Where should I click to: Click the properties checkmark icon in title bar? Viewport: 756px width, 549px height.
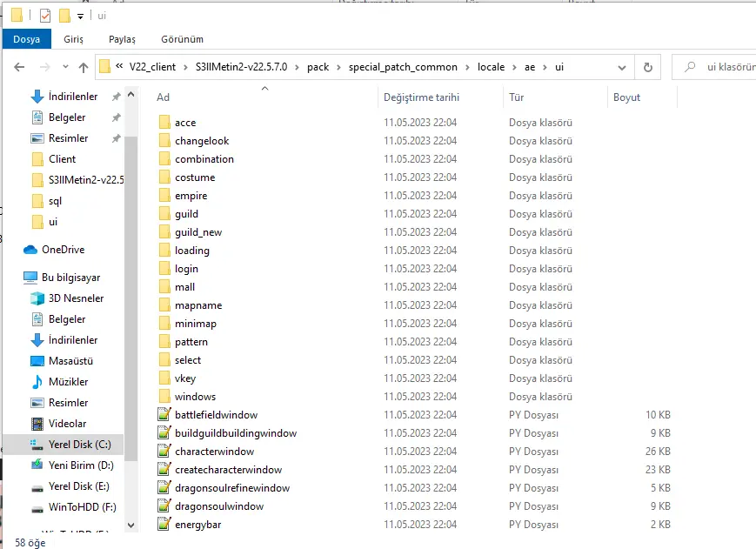[x=44, y=16]
